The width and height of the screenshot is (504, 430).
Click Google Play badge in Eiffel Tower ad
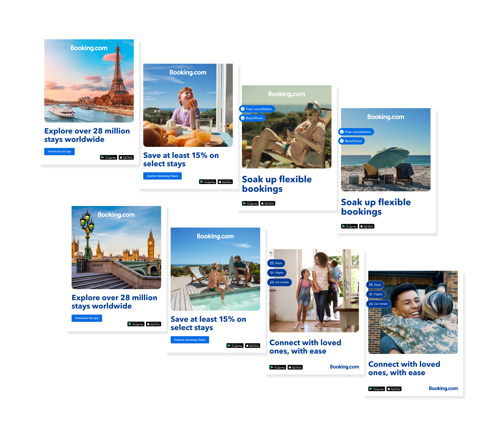pos(109,157)
